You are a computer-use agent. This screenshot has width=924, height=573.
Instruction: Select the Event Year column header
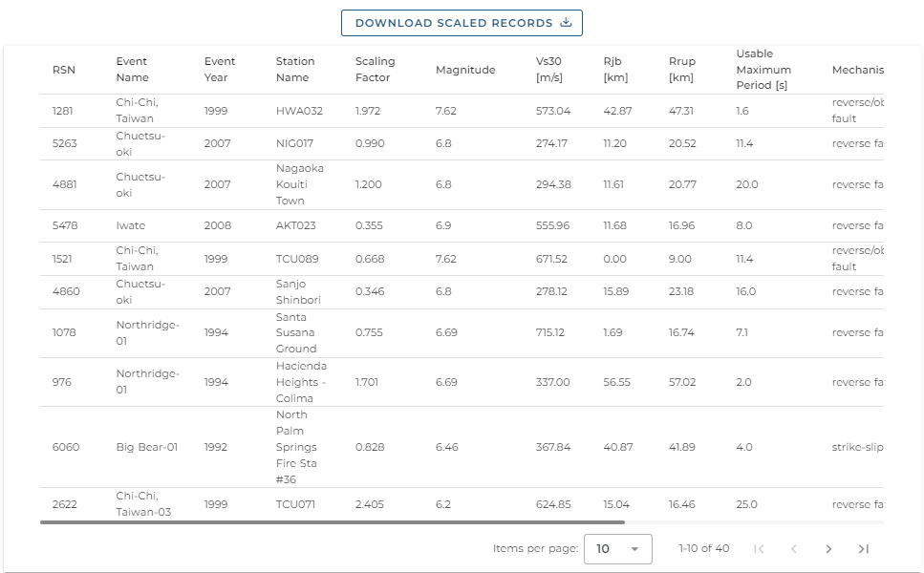[x=219, y=70]
